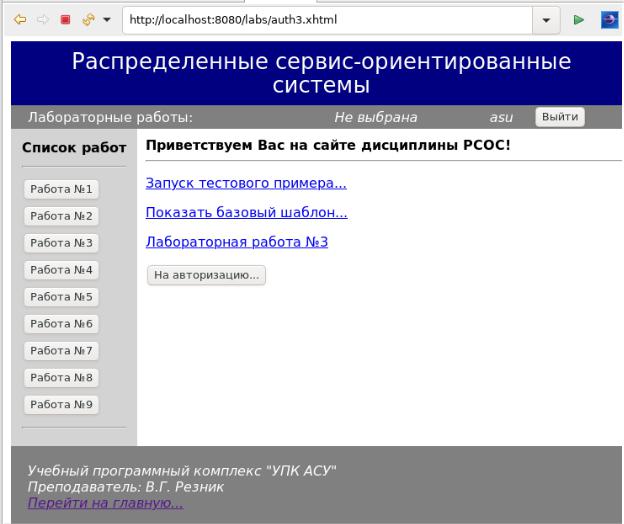Click the Приветствуем Вас welcome heading

(x=328, y=145)
